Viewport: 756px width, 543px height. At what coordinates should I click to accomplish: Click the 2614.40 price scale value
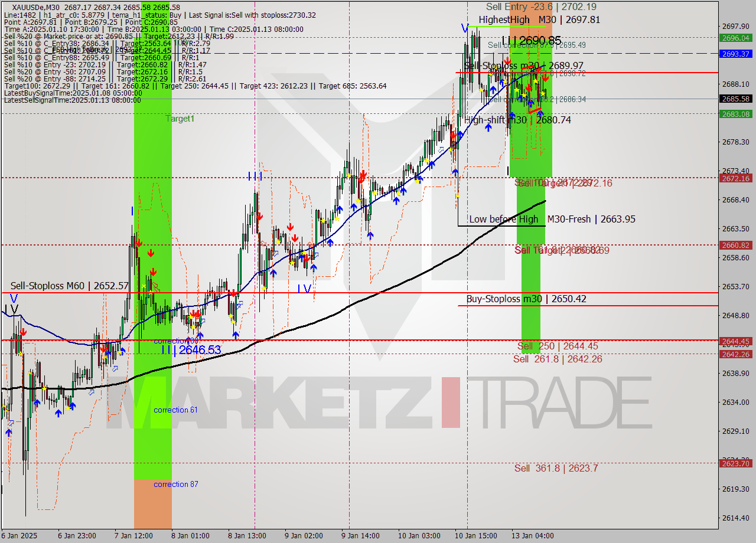coord(735,518)
